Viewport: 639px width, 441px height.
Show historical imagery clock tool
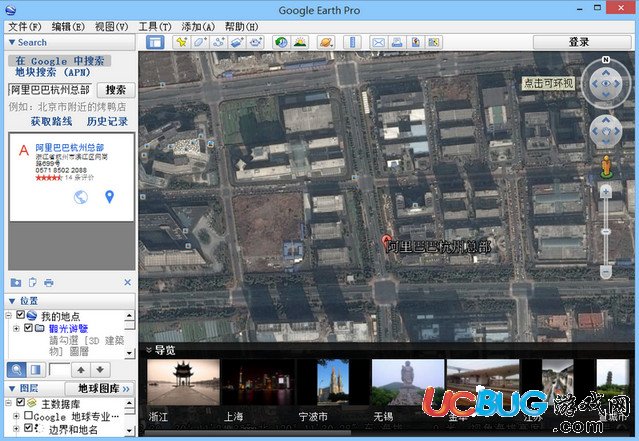281,42
